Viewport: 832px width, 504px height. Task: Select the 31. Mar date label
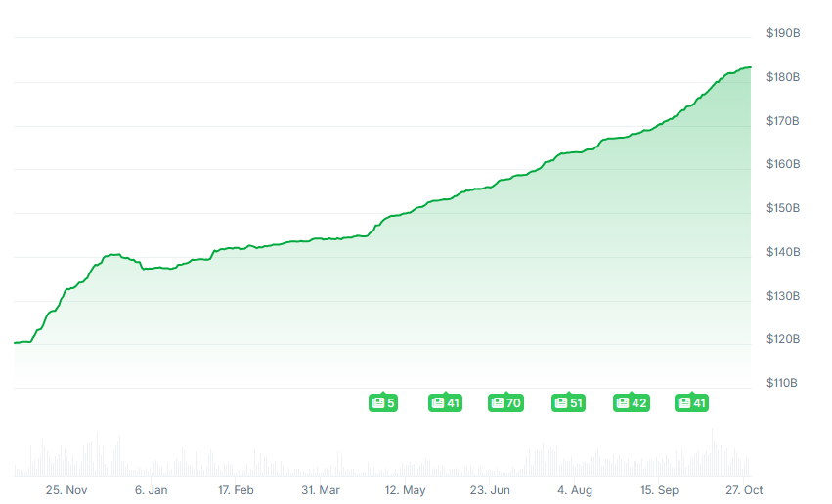[321, 490]
